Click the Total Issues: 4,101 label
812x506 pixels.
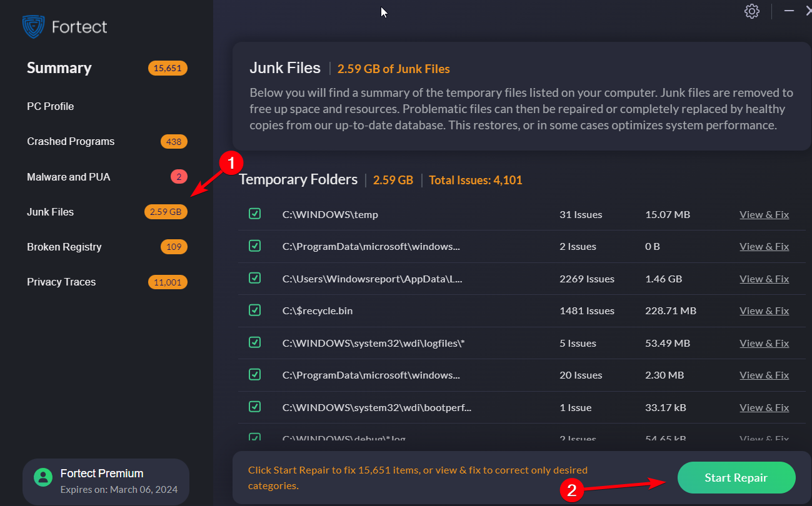click(475, 180)
